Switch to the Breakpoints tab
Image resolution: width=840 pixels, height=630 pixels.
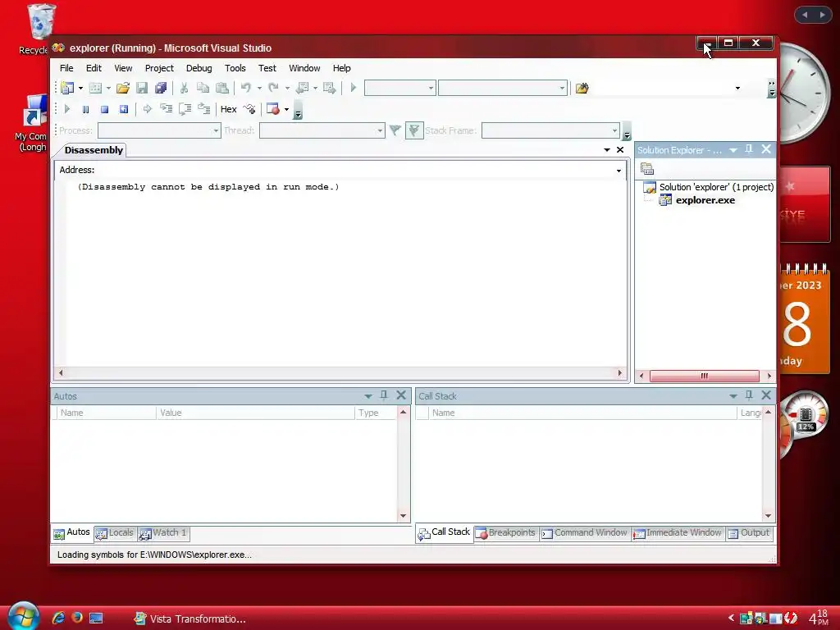click(x=505, y=533)
